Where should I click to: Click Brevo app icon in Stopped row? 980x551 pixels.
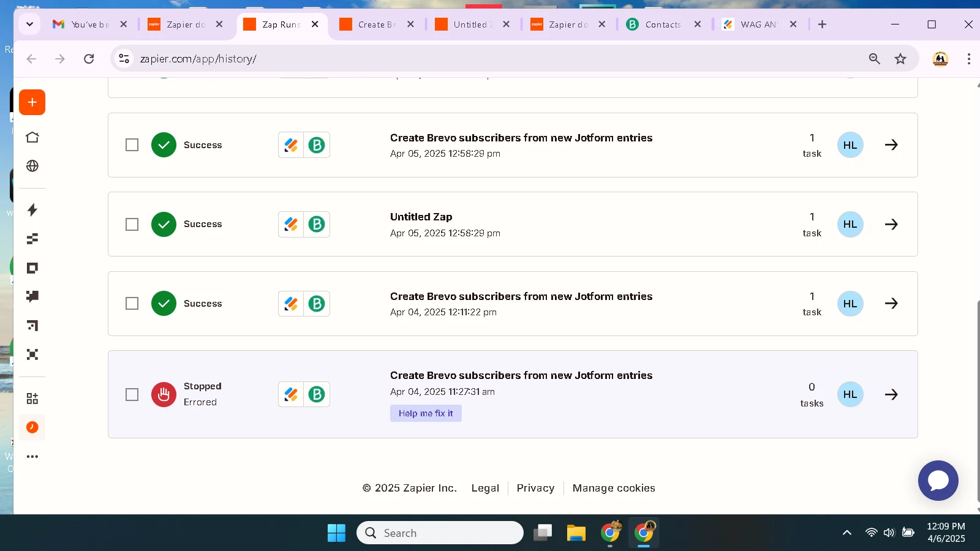coord(317,394)
